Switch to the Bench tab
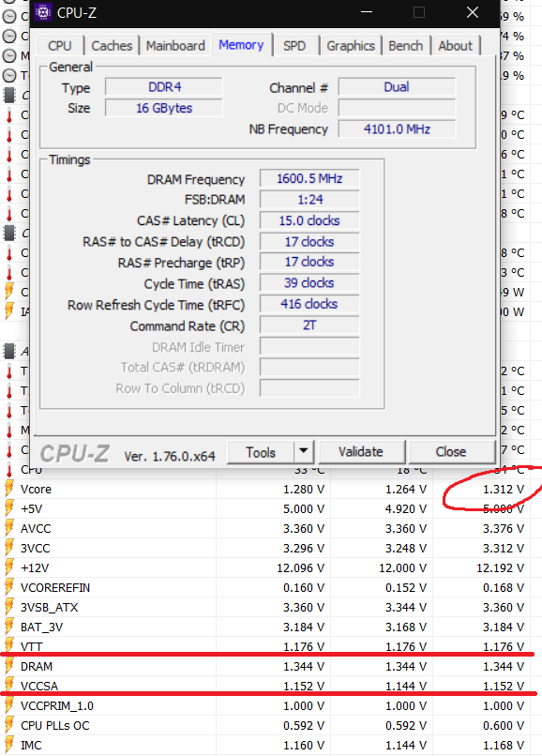Image resolution: width=542 pixels, height=756 pixels. coord(405,46)
